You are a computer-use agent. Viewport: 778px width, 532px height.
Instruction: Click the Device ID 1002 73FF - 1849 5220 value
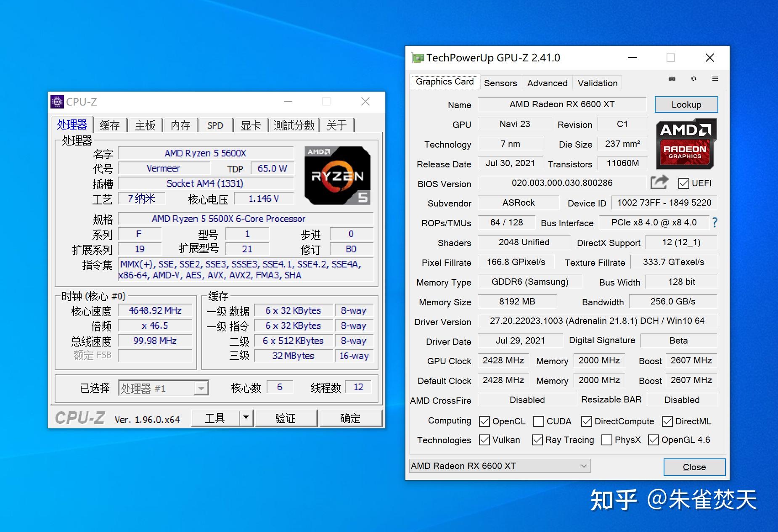pos(664,203)
